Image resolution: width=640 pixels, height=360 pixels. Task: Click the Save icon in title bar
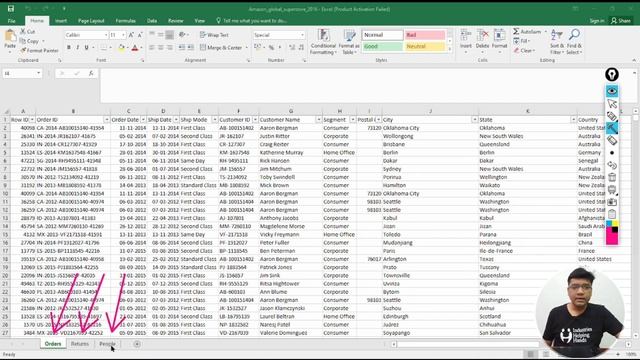11,9
